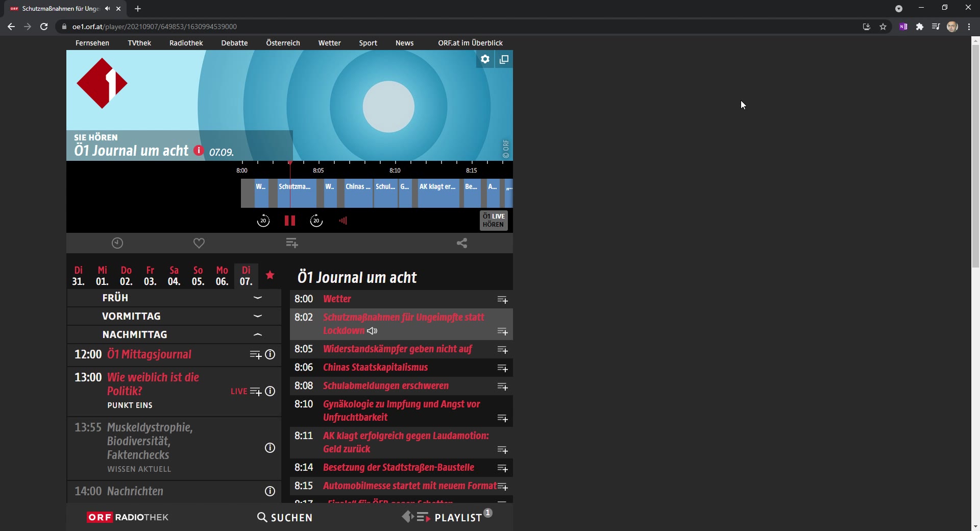Select day Fr 03.
980x531 pixels.
[150, 276]
